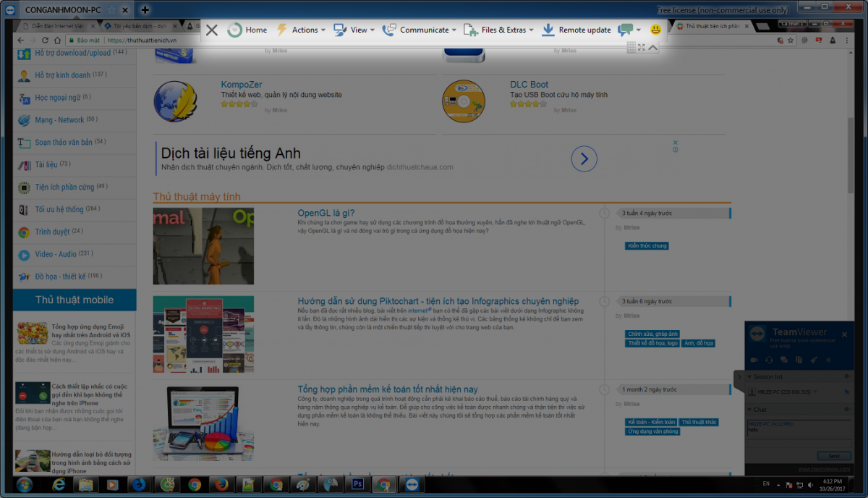Open the www.teamviewer.com link
The height and width of the screenshot is (498, 868).
[x=823, y=469]
